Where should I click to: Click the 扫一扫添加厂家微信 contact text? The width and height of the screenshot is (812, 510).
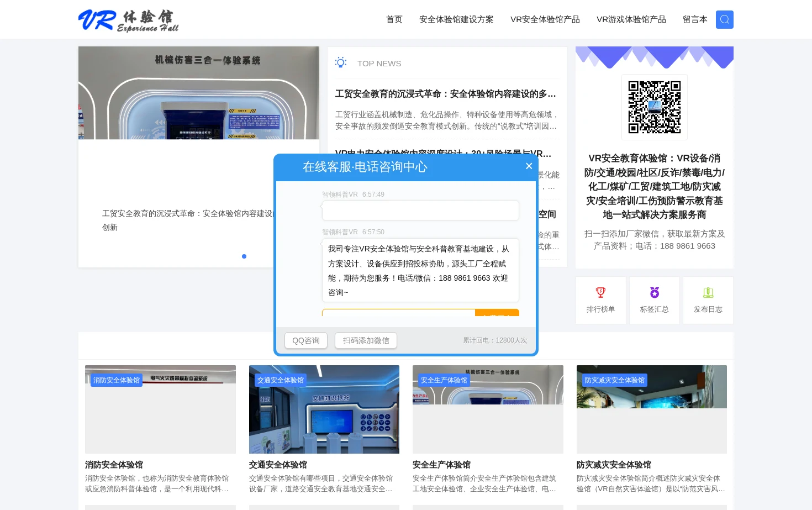pyautogui.click(x=655, y=240)
